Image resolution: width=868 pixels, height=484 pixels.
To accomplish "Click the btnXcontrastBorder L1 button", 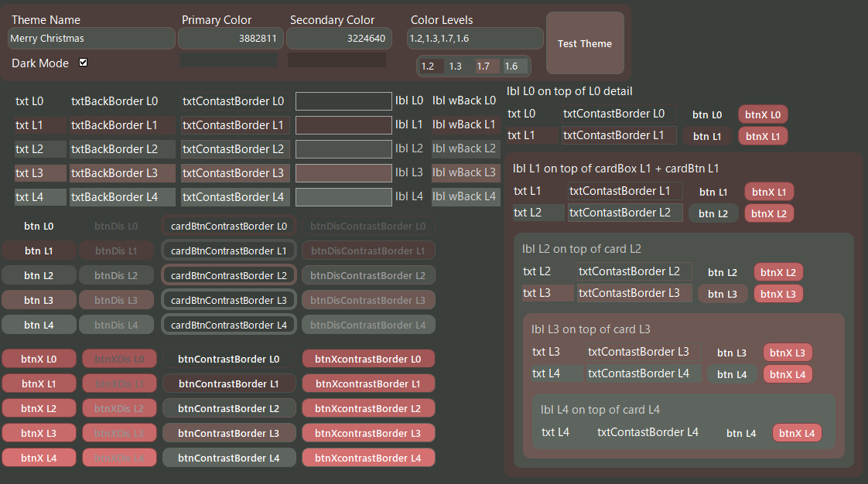I will 368,383.
